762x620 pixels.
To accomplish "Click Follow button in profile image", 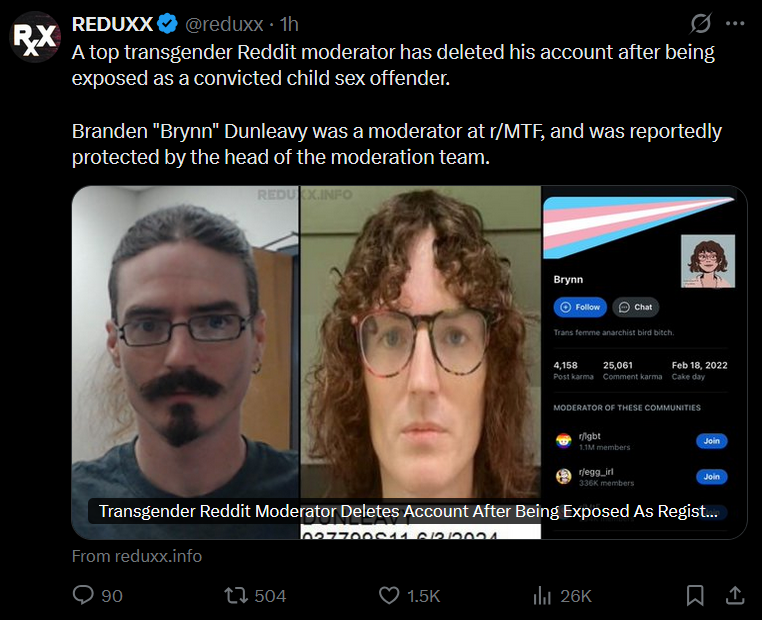I will click(x=580, y=307).
